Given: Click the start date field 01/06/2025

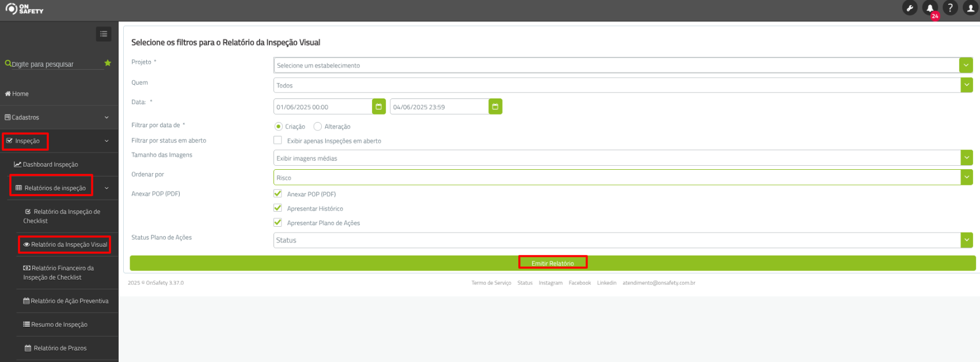Looking at the screenshot, I should pos(322,106).
